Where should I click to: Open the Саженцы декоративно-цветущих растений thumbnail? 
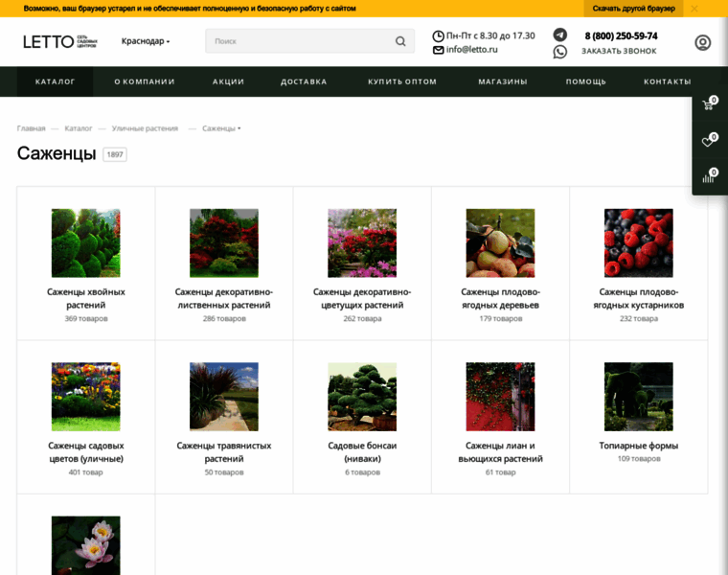(362, 242)
